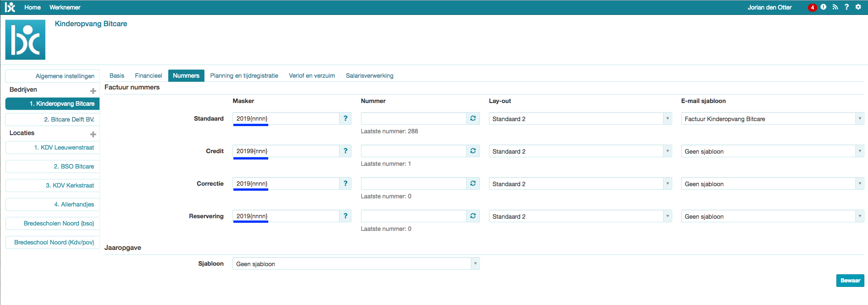Viewport: 868px width, 305px height.
Task: Open location 1. KDV Leeuwenstraat
Action: click(52, 147)
